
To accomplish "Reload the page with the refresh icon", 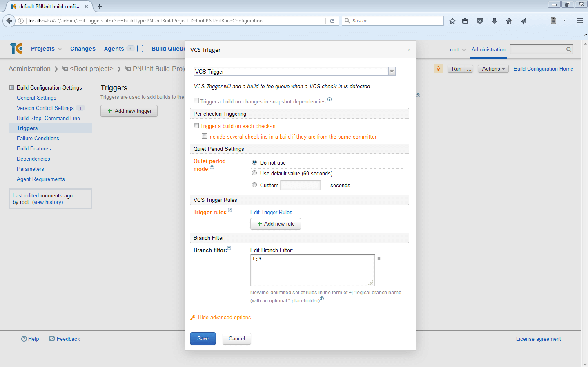I will 332,21.
